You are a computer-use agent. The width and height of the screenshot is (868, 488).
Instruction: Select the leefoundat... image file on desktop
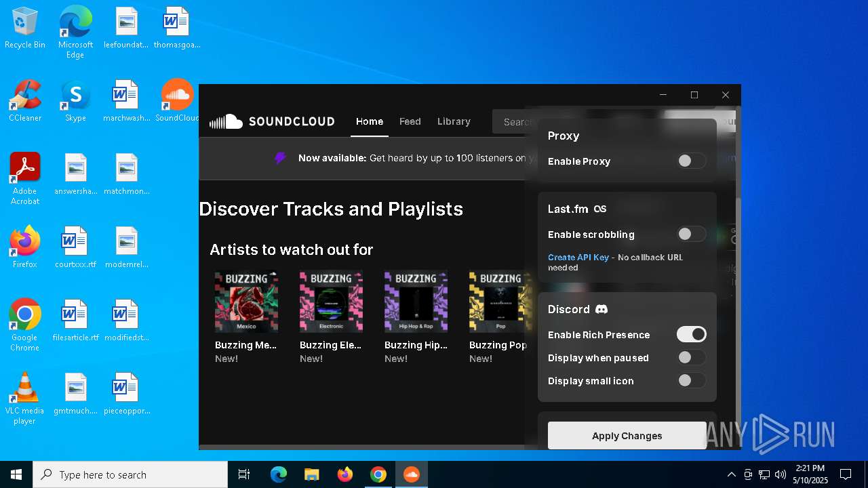(x=126, y=28)
